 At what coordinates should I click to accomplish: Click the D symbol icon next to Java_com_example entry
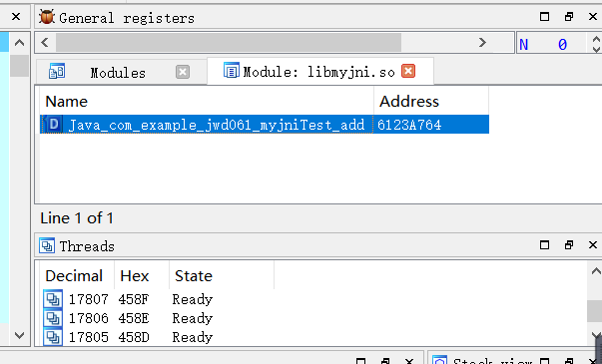click(x=54, y=125)
